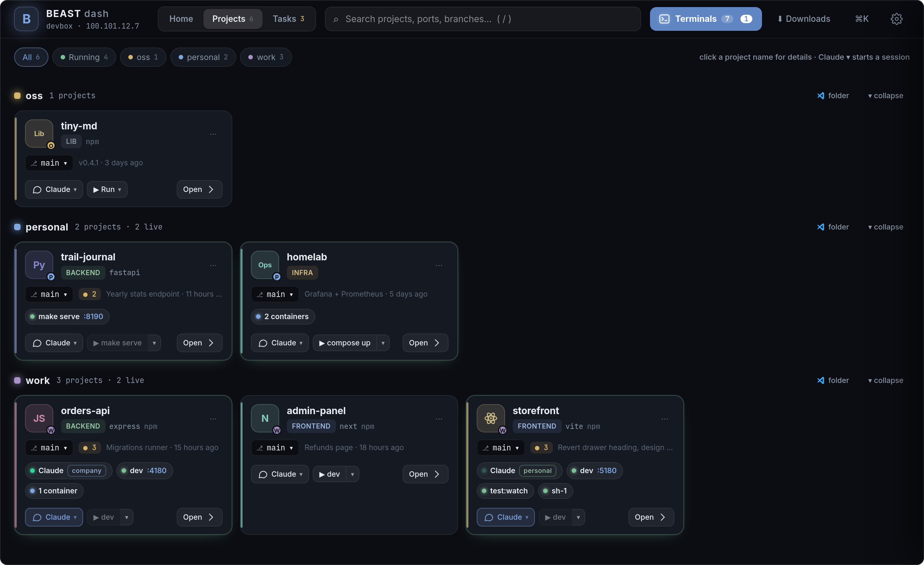Open the homelab three-dot menu
This screenshot has width=924, height=565.
439,265
